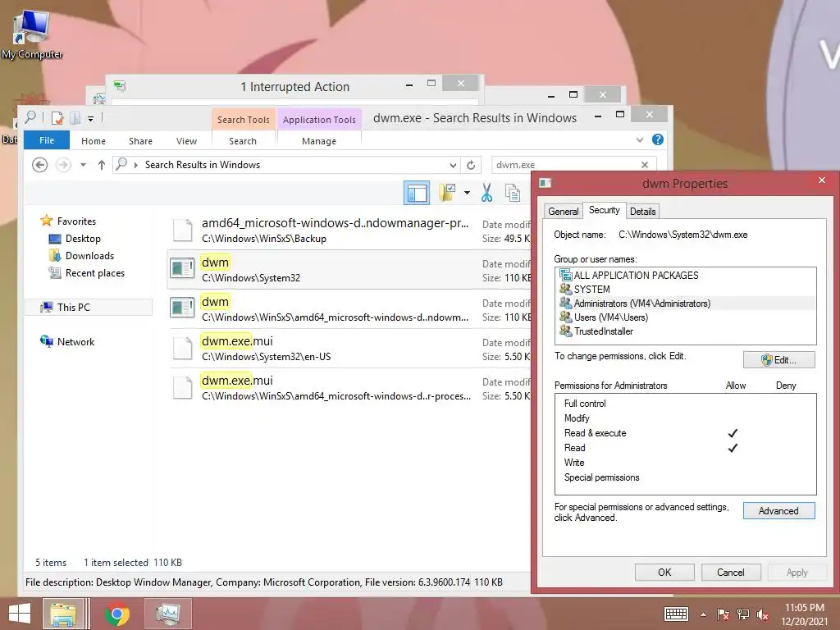Viewport: 840px width, 630px height.
Task: Open Task Manager from the taskbar
Action: [168, 614]
